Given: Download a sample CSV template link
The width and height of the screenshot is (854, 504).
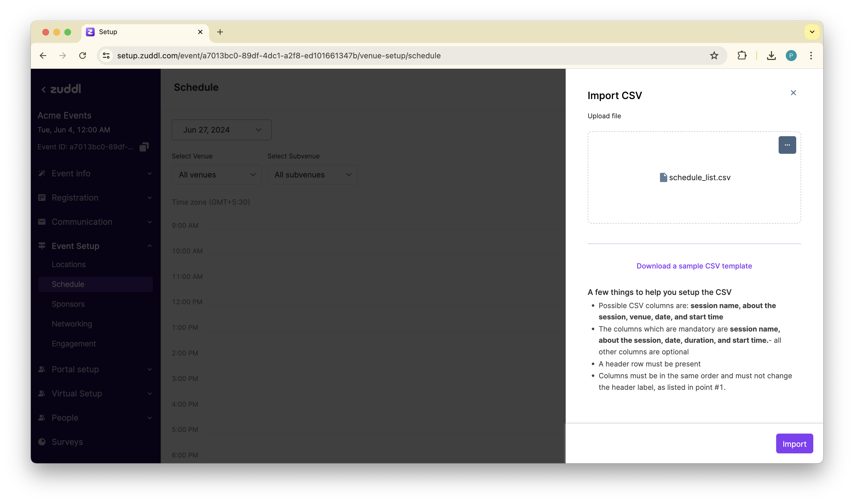Looking at the screenshot, I should 694,266.
